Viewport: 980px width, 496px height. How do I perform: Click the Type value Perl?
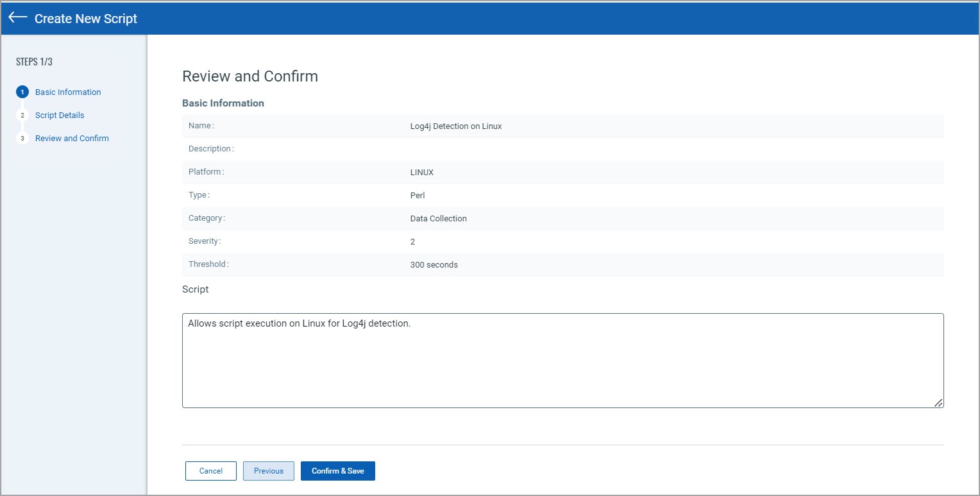(418, 196)
